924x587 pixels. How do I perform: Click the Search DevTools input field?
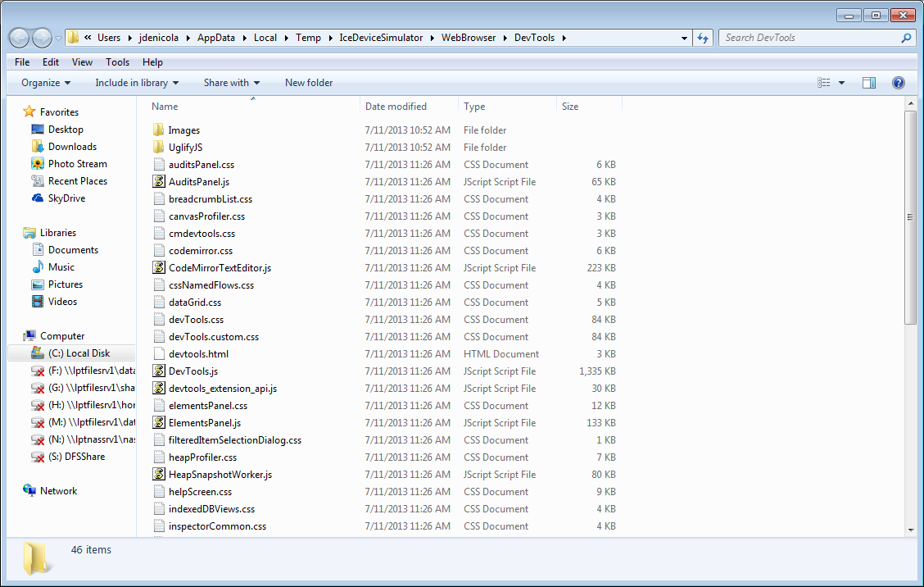coord(812,38)
